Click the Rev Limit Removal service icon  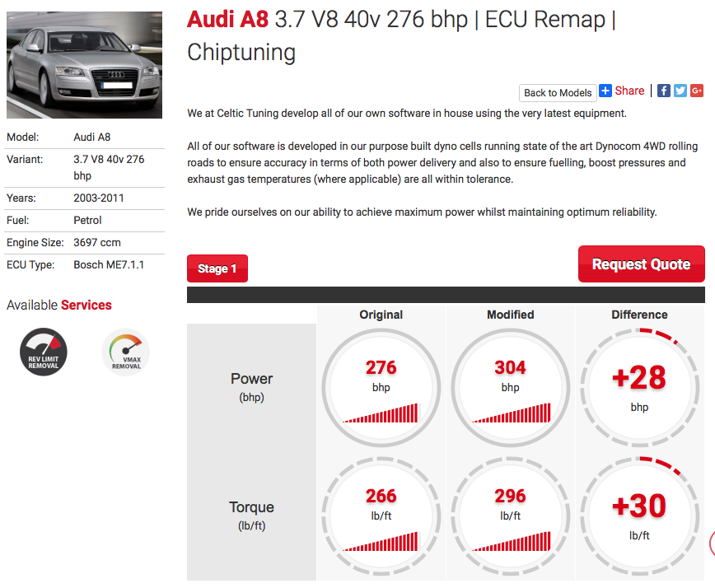point(44,352)
